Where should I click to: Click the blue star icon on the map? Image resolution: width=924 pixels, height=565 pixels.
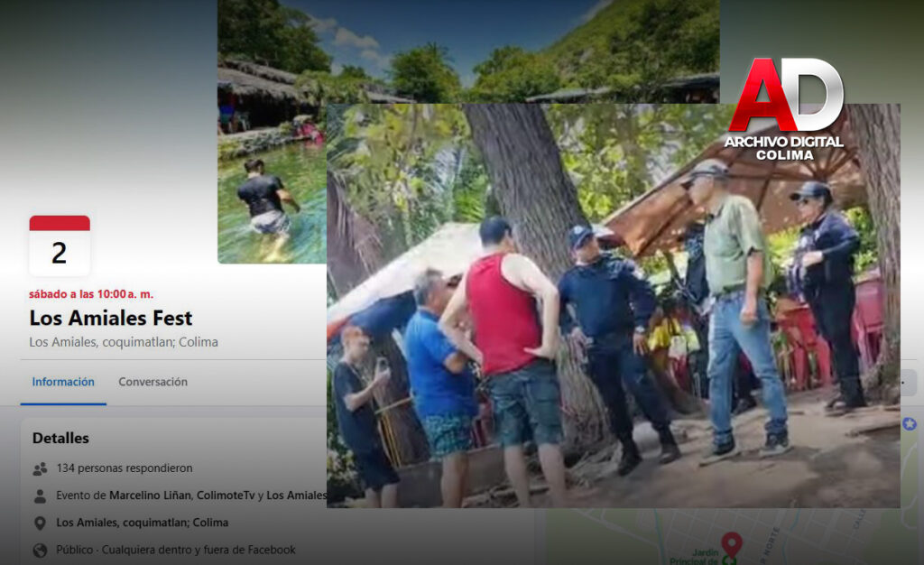[x=910, y=423]
